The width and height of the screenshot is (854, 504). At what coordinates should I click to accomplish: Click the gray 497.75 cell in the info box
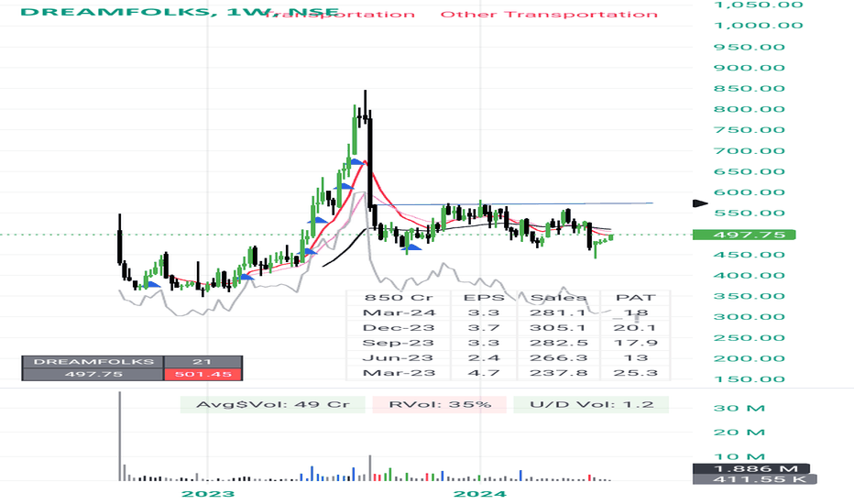tap(93, 374)
